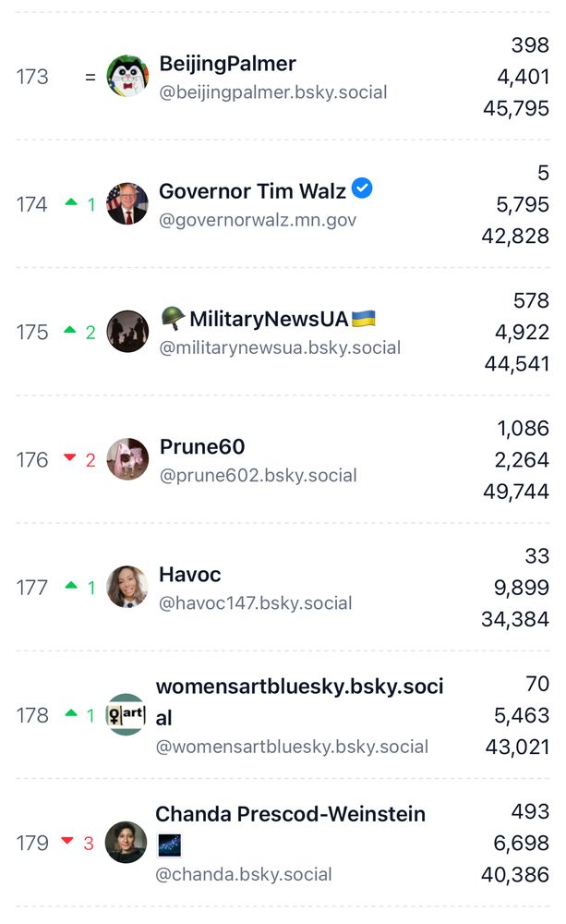Open Chanda Prescod-Weinstein's avatar

[x=126, y=842]
